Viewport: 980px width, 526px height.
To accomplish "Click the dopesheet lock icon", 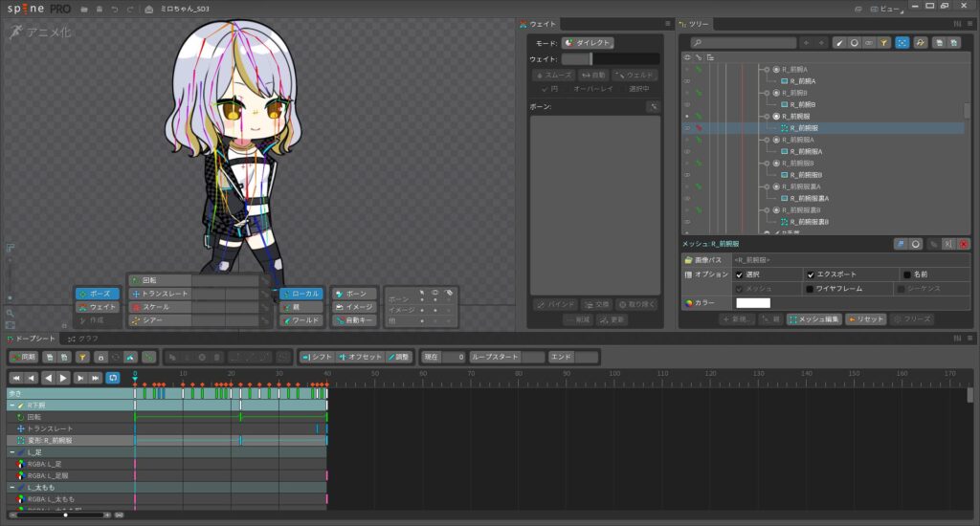I will pyautogui.click(x=100, y=357).
